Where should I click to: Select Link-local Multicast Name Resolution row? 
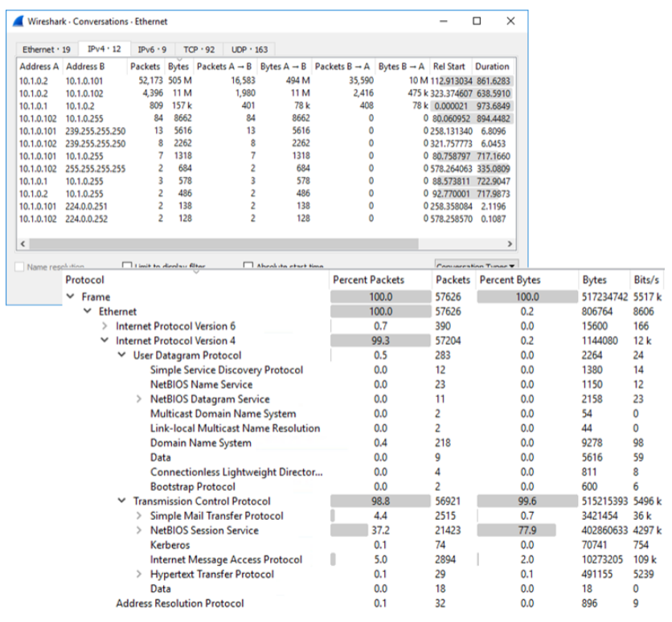click(363, 428)
